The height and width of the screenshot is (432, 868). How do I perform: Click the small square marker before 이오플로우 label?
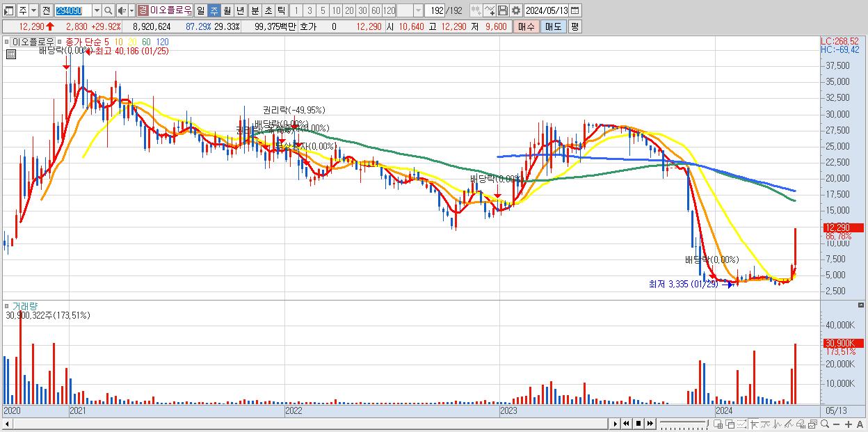coord(8,42)
